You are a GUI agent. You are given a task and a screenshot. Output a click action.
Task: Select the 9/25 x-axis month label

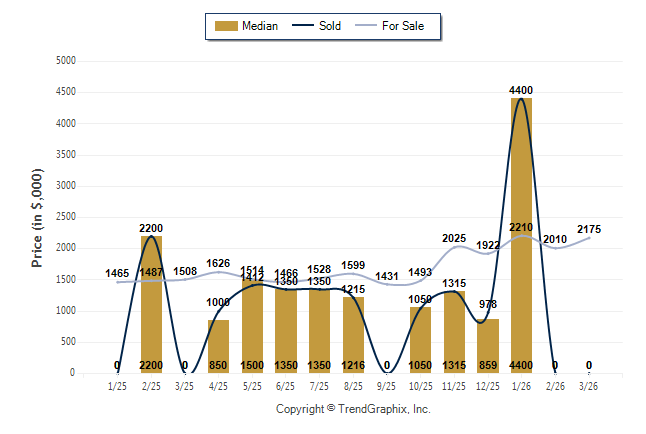point(387,386)
